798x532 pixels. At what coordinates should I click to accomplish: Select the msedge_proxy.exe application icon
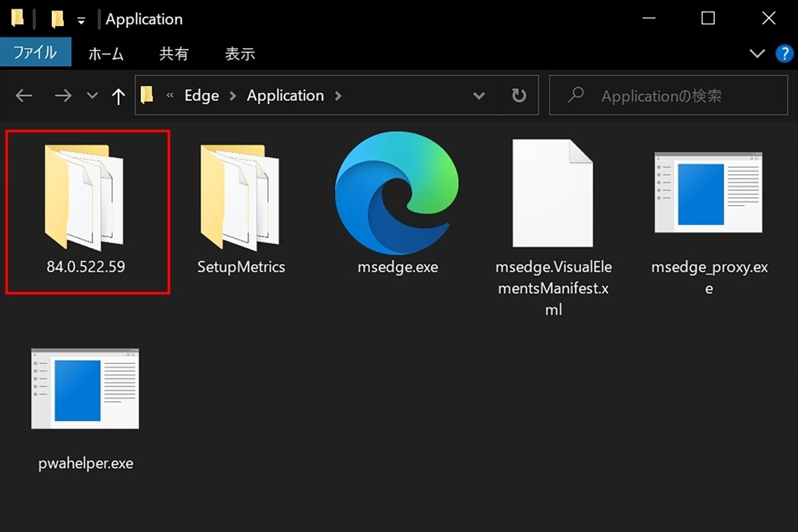coord(708,192)
